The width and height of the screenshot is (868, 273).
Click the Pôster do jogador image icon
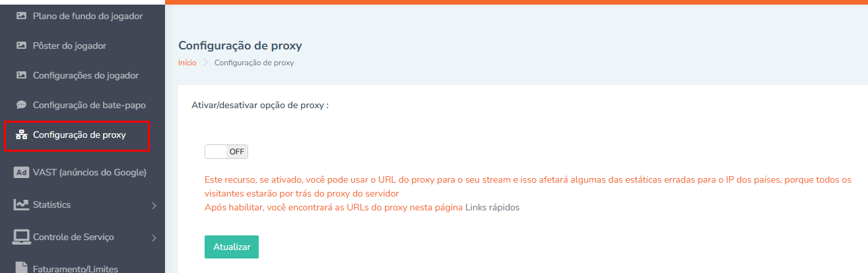pyautogui.click(x=21, y=45)
